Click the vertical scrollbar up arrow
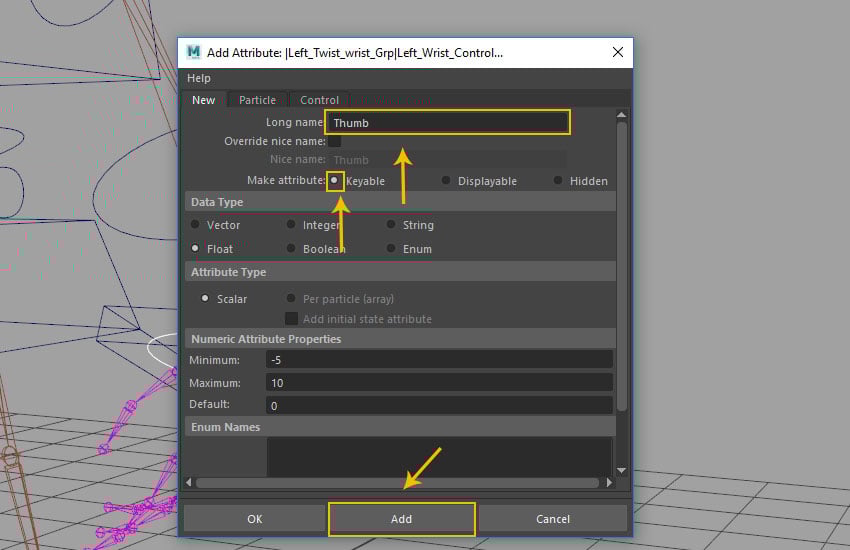 pyautogui.click(x=622, y=115)
